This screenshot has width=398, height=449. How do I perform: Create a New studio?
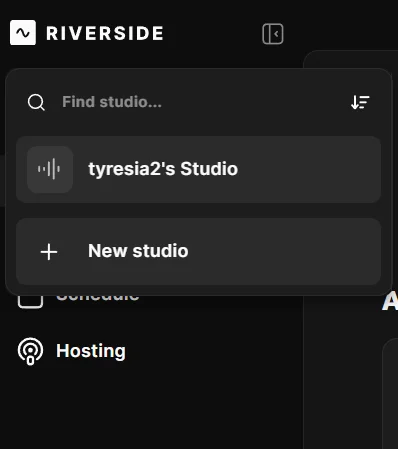[x=198, y=252]
